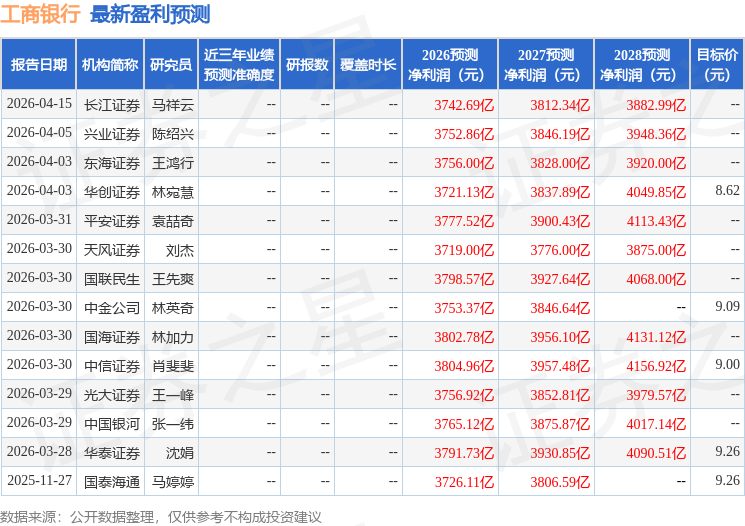
Task: Click 国联民生 institution cell
Action: pyautogui.click(x=112, y=279)
